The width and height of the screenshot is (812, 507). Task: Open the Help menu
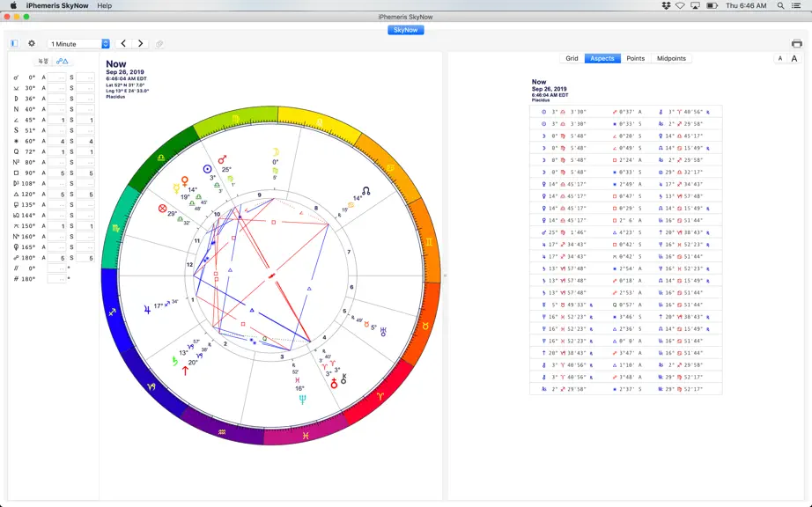click(105, 5)
